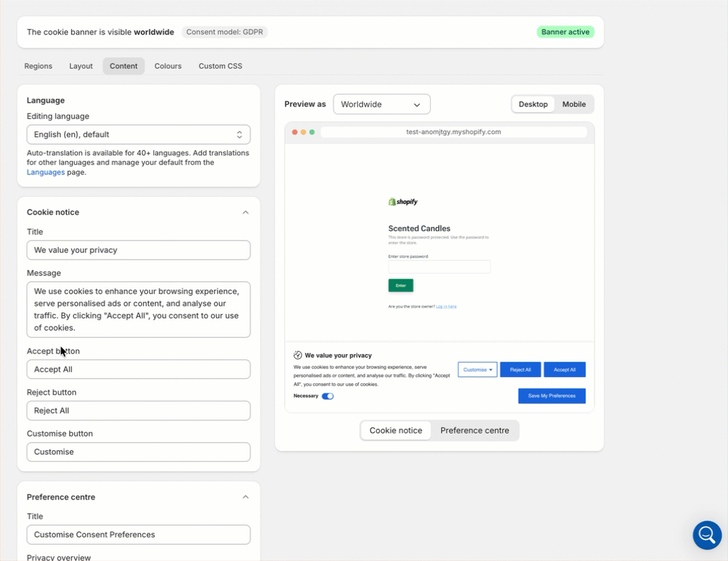
Task: Collapse the Preference centre section
Action: pyautogui.click(x=246, y=497)
